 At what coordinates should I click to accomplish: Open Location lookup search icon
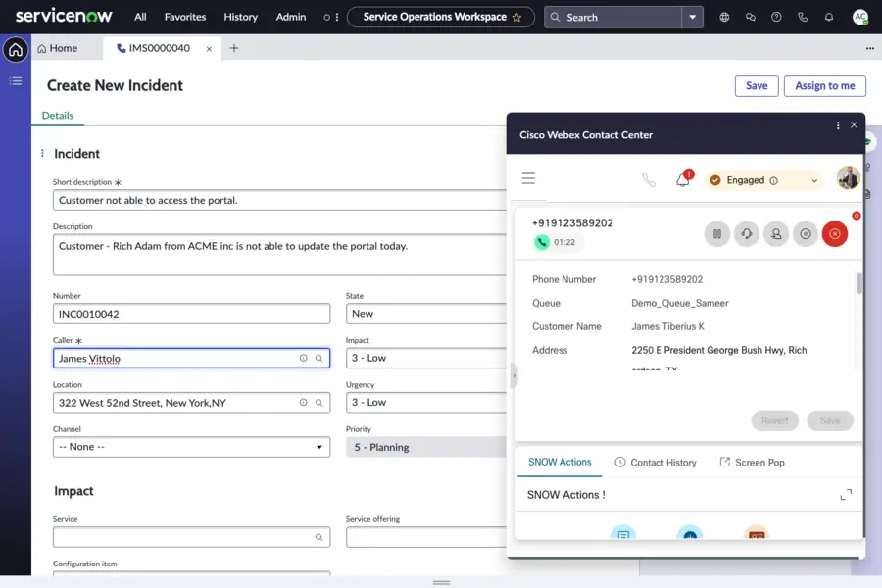(x=318, y=403)
